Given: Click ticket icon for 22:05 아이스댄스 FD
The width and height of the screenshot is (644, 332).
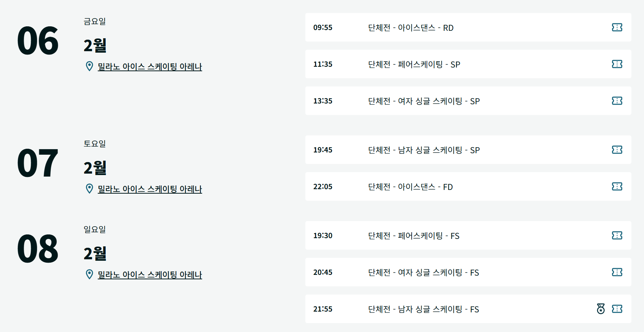Looking at the screenshot, I should pos(617,187).
